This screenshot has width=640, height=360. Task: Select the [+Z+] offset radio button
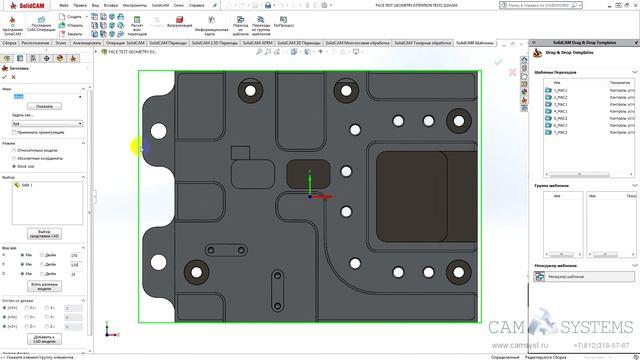(x=4, y=327)
